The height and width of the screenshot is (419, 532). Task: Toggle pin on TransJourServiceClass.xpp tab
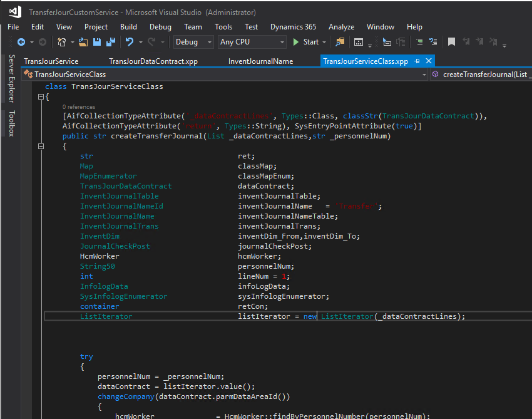pyautogui.click(x=417, y=61)
